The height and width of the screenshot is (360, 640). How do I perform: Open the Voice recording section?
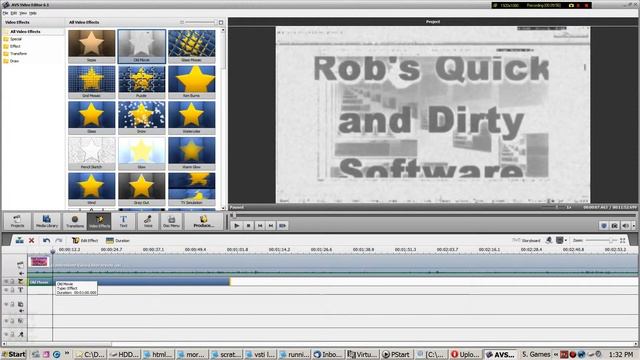click(x=148, y=221)
